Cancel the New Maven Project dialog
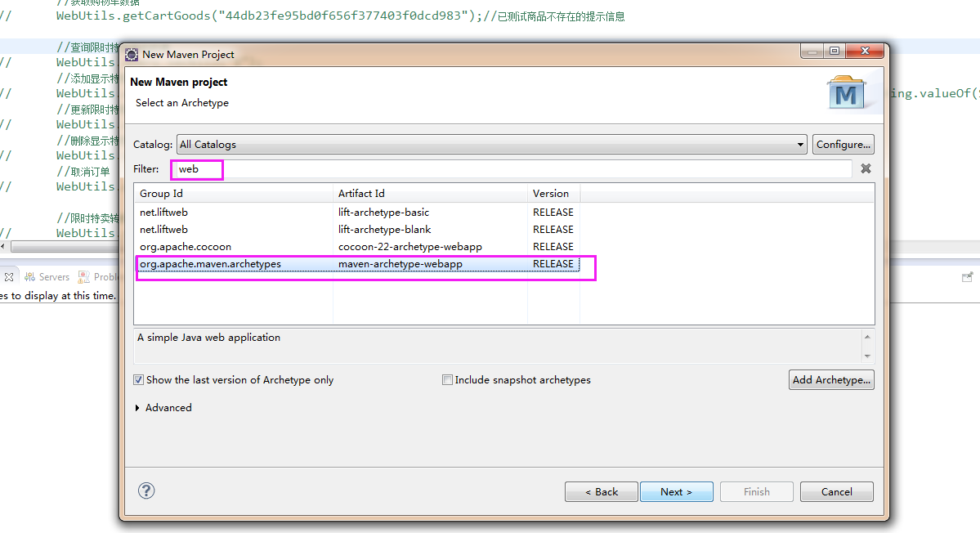Image resolution: width=980 pixels, height=533 pixels. tap(836, 492)
